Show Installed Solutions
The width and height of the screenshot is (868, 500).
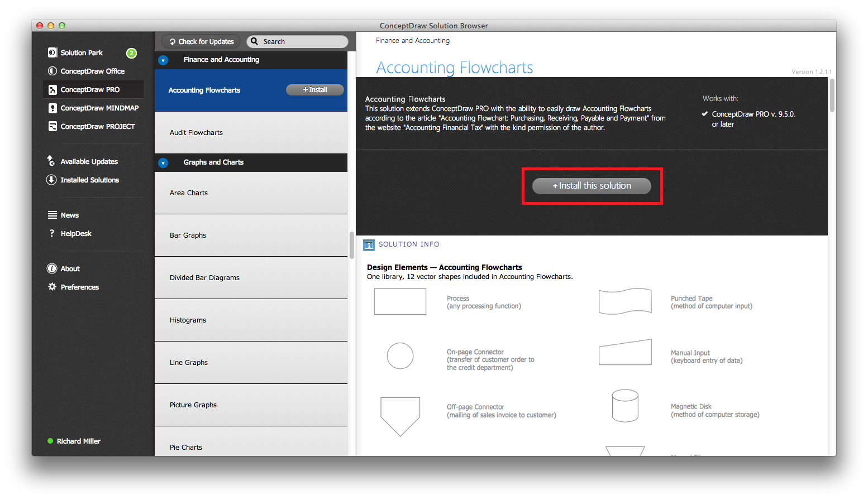tap(90, 180)
